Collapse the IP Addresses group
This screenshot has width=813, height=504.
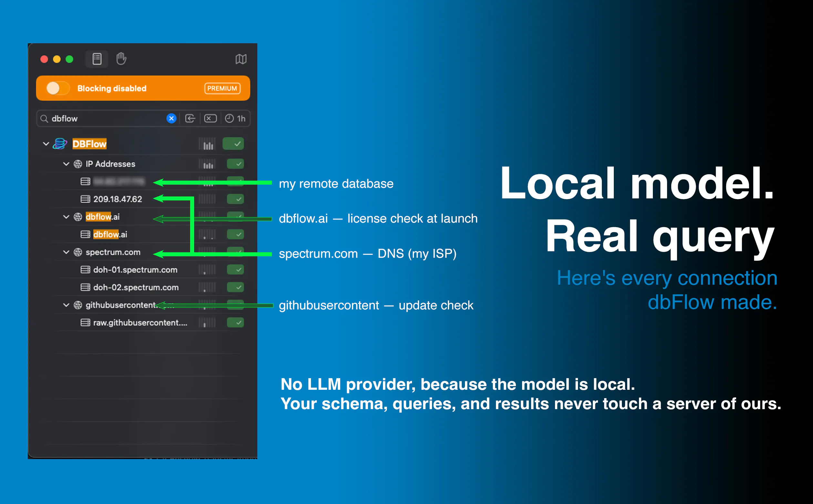(66, 164)
